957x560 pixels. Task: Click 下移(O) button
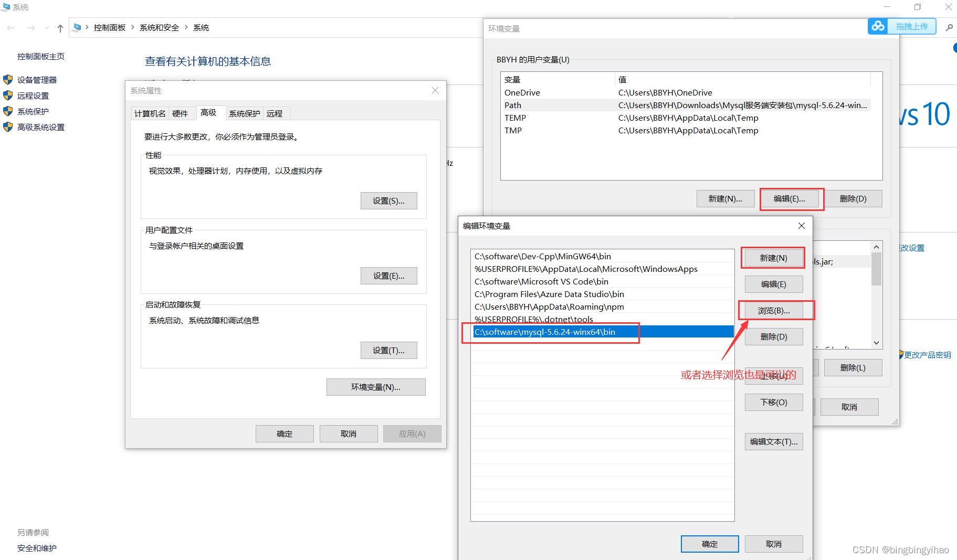click(x=774, y=403)
